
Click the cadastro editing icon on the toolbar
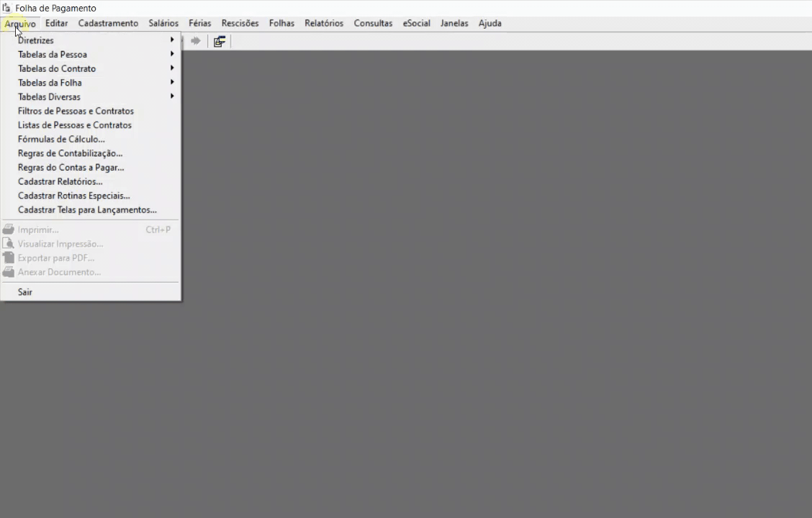coord(219,41)
